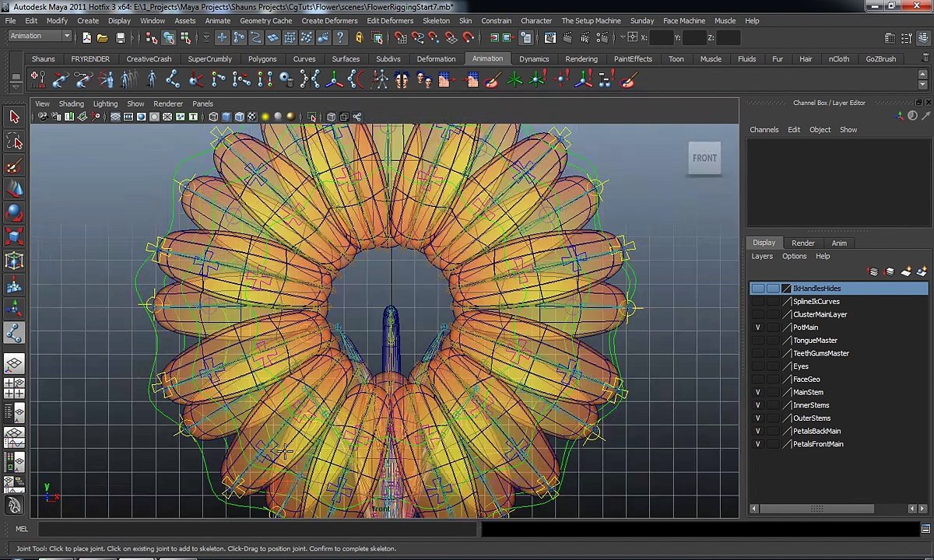Toggle Make Live magnet icon
Viewport: 934px width, 560px height.
[x=469, y=37]
